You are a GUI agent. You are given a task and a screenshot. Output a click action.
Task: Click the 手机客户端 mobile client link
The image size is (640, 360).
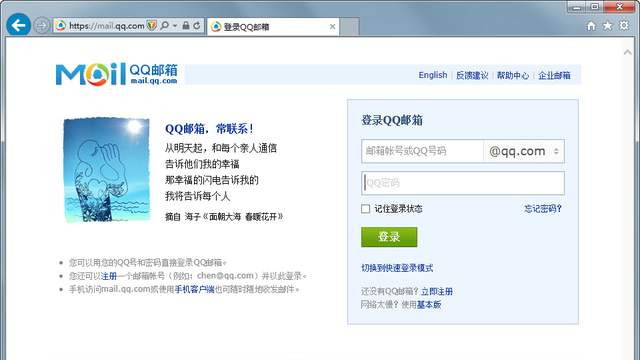tap(194, 289)
